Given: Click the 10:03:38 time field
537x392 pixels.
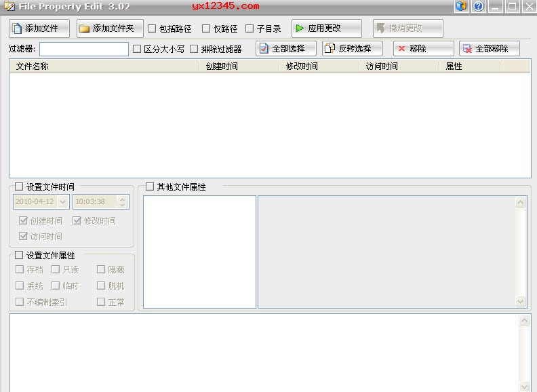Looking at the screenshot, I should 95,202.
